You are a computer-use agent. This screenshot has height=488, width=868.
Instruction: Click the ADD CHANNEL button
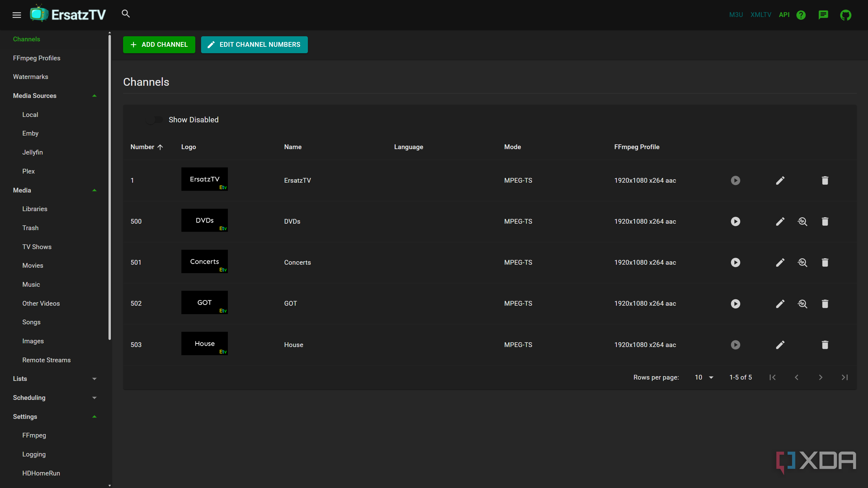pos(159,45)
